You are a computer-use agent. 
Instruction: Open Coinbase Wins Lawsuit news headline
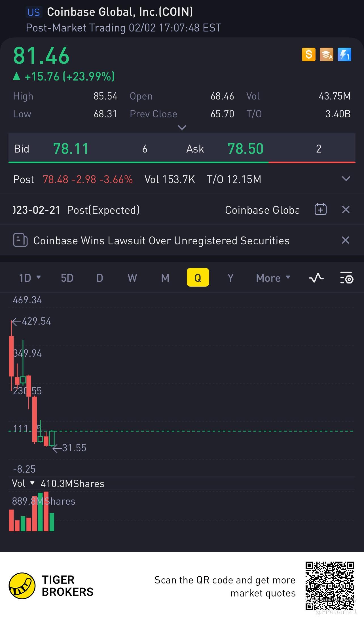point(161,240)
